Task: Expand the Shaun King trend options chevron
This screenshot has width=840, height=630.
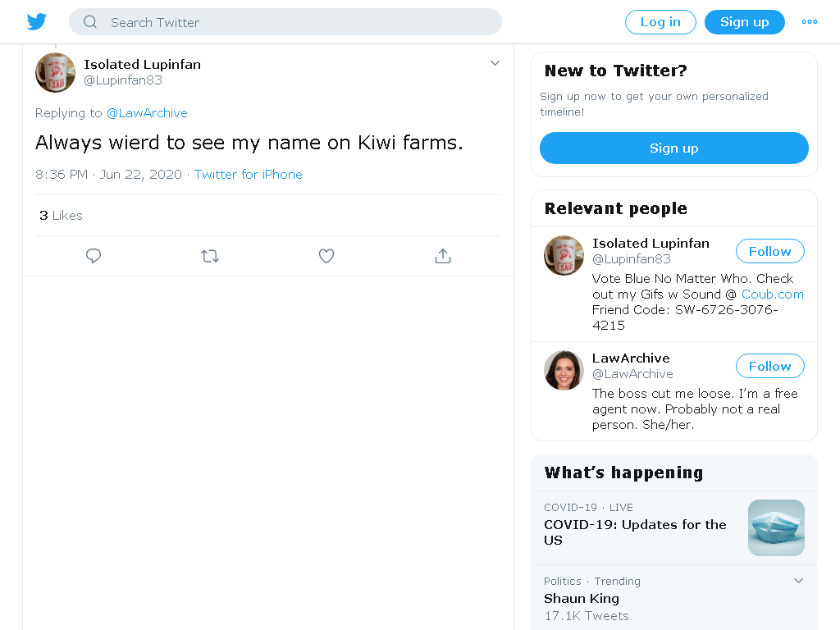Action: pos(798,581)
